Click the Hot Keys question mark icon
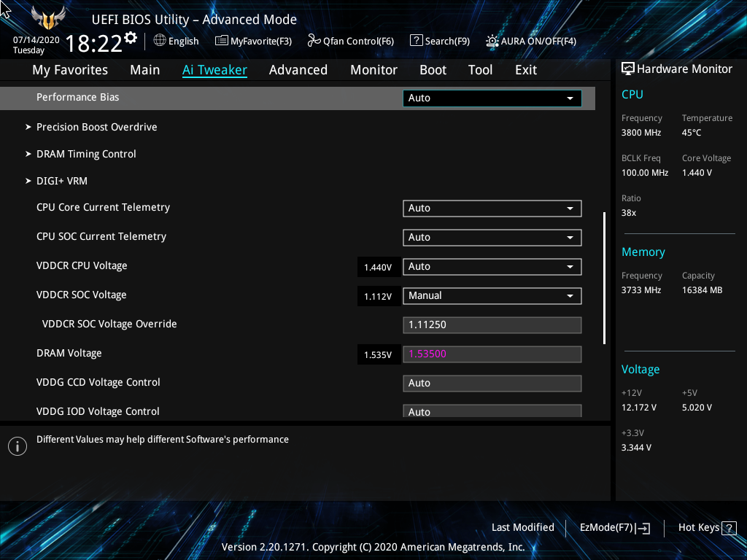Viewport: 747px width, 560px height. point(729,528)
